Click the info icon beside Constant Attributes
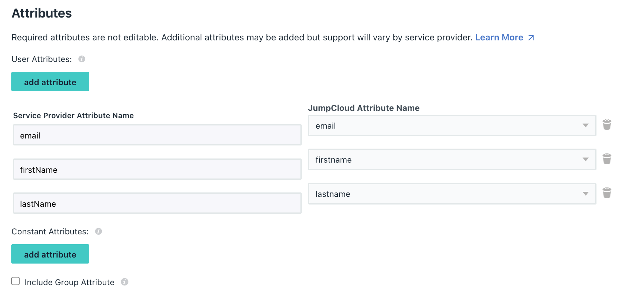The width and height of the screenshot is (644, 306). (98, 231)
